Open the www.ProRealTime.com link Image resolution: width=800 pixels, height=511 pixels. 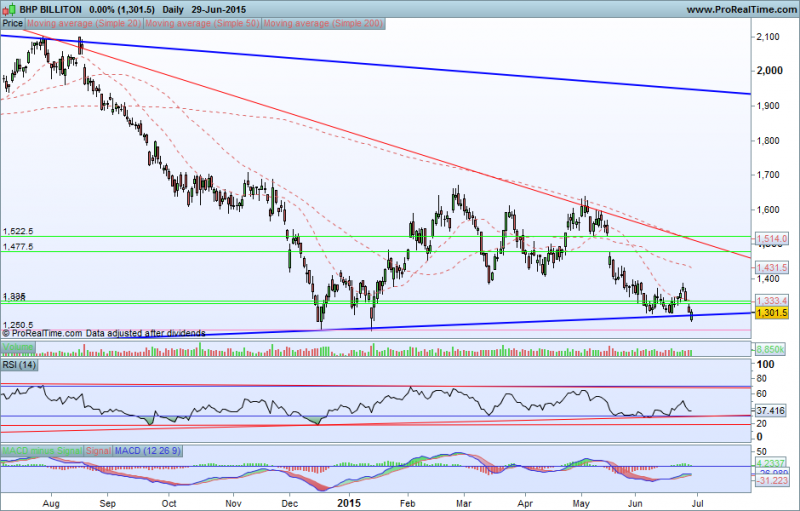[739, 8]
